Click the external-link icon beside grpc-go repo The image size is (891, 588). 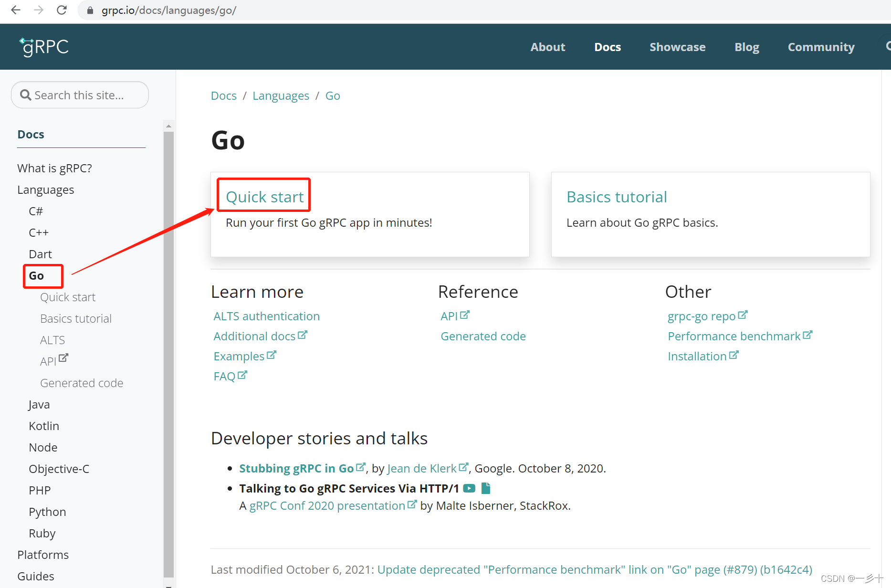pyautogui.click(x=744, y=314)
